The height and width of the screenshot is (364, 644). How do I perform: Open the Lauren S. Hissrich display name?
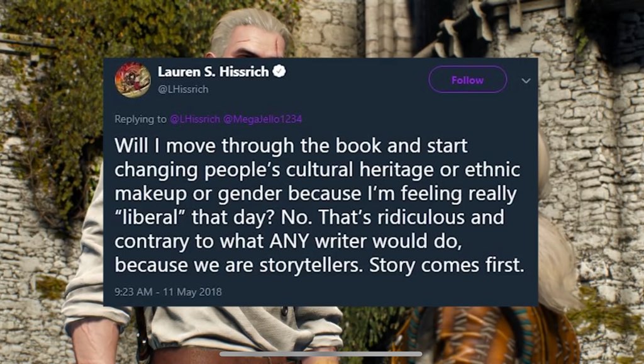point(213,72)
